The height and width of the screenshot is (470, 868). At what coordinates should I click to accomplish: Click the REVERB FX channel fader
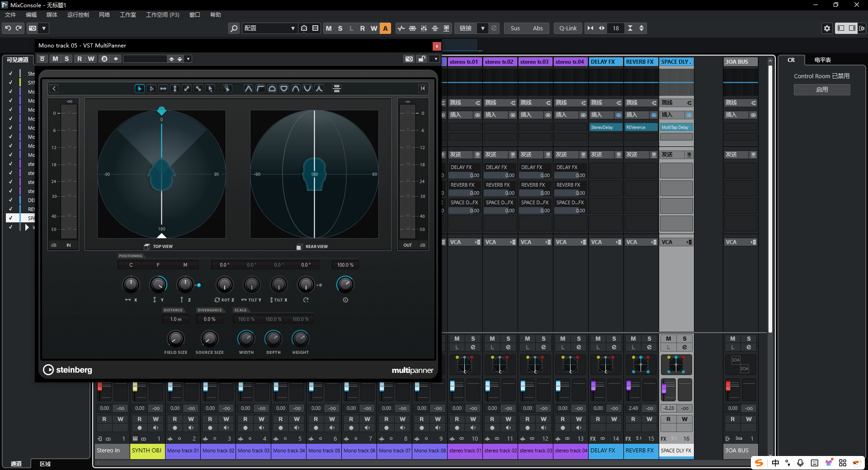[x=628, y=385]
